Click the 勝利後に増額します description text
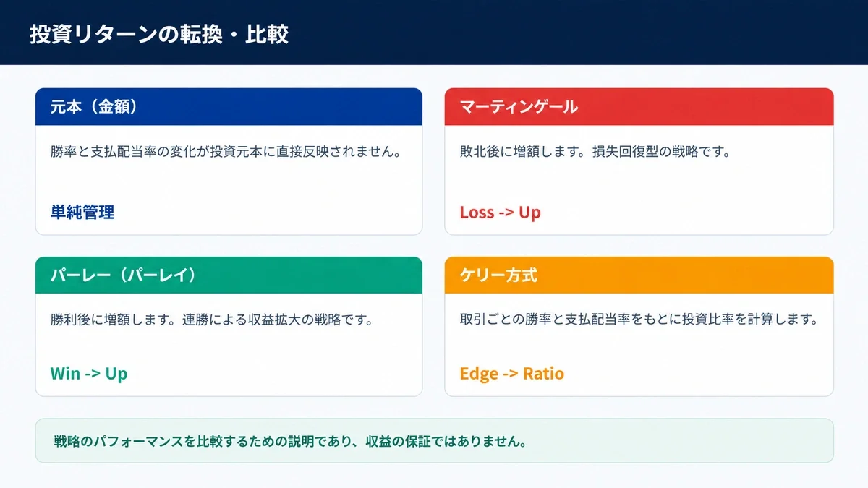The image size is (868, 488). tap(211, 319)
